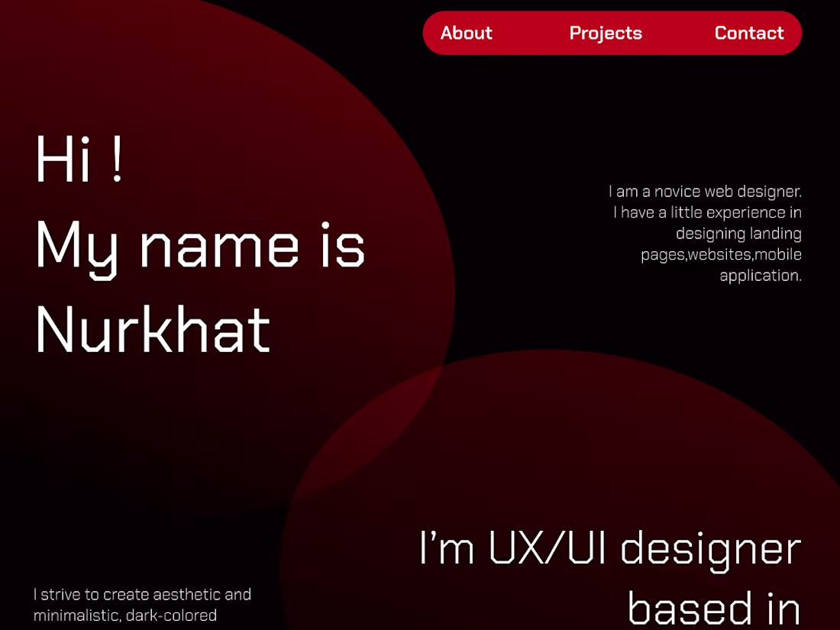This screenshot has height=630, width=840.
Task: Click the 'application.' text line
Action: tap(761, 276)
